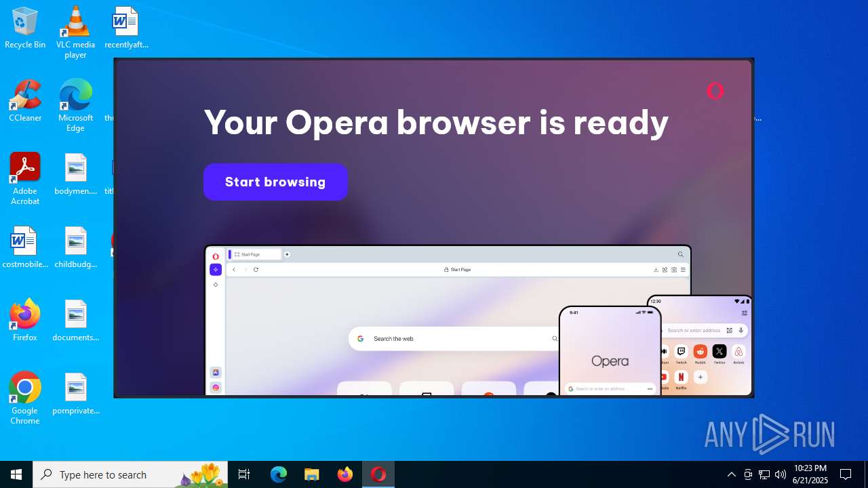Open Firefox from the taskbar

click(345, 474)
